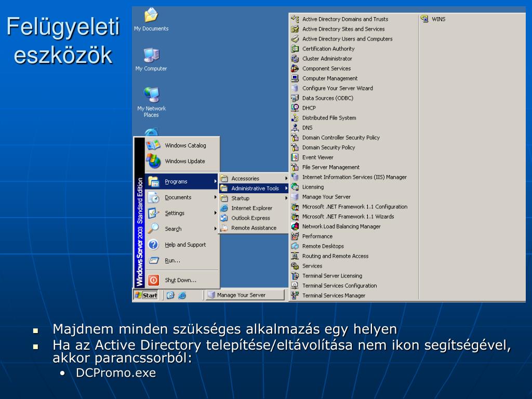Select Internet Explorer in Programs menu
This screenshot has height=399, width=532.
pyautogui.click(x=254, y=208)
